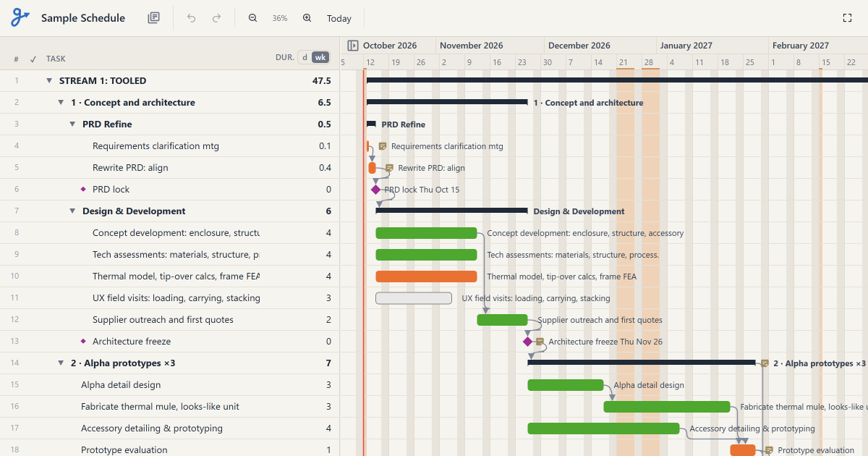Switch duration unit to days
Screen dimensions: 868x456
pos(305,57)
